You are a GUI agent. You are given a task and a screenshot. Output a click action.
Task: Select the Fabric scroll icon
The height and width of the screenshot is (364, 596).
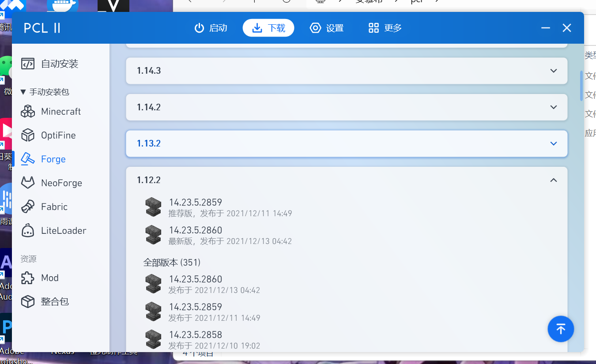[28, 207]
